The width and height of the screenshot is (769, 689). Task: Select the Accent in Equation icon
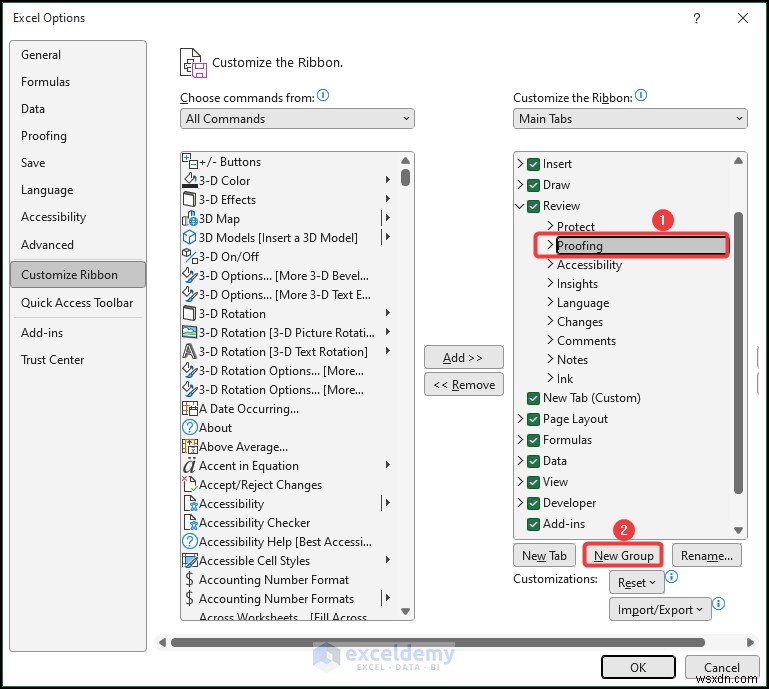click(189, 465)
